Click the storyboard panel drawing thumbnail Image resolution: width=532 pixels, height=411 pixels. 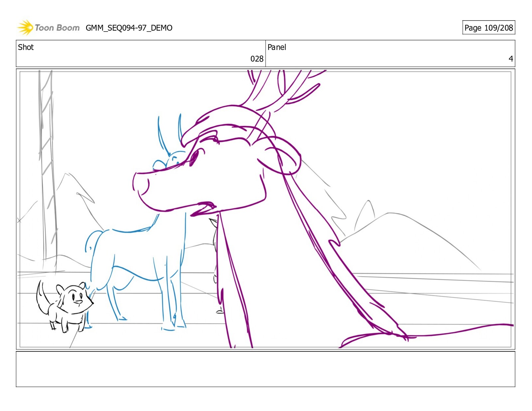[x=265, y=209]
